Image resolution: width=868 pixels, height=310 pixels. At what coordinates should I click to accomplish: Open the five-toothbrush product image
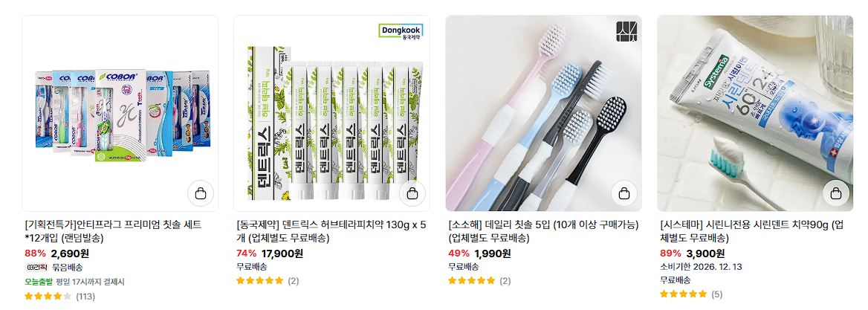(543, 114)
